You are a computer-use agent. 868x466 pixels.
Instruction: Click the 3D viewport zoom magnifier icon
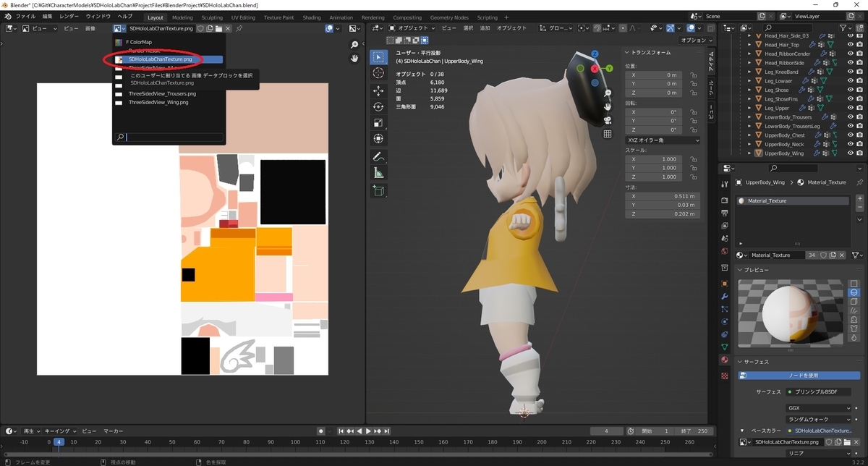608,93
